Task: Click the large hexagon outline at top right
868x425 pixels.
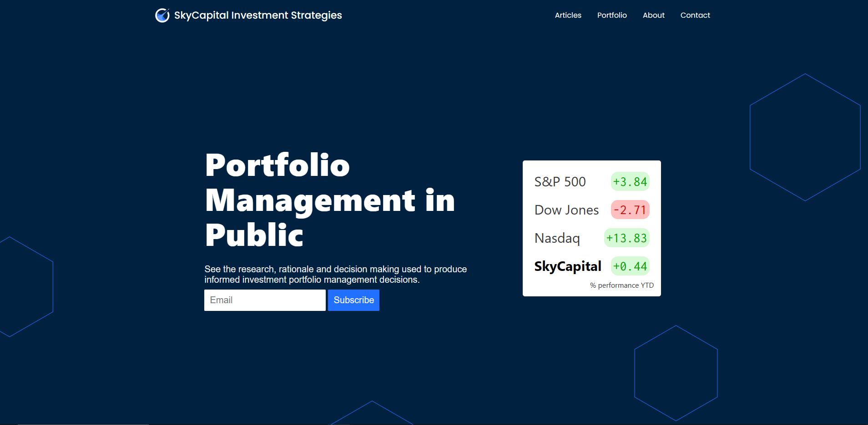Action: click(805, 137)
